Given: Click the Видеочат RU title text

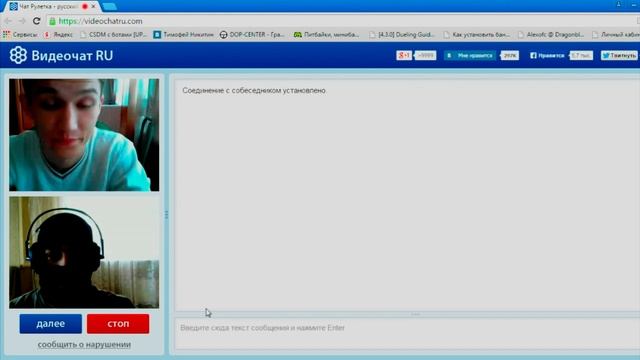Looking at the screenshot, I should pyautogui.click(x=72, y=56).
